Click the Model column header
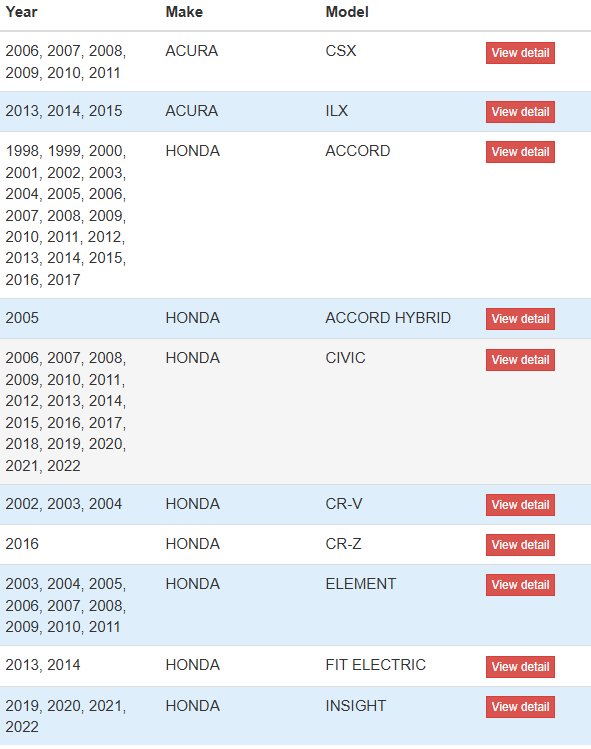The image size is (591, 749). (347, 12)
